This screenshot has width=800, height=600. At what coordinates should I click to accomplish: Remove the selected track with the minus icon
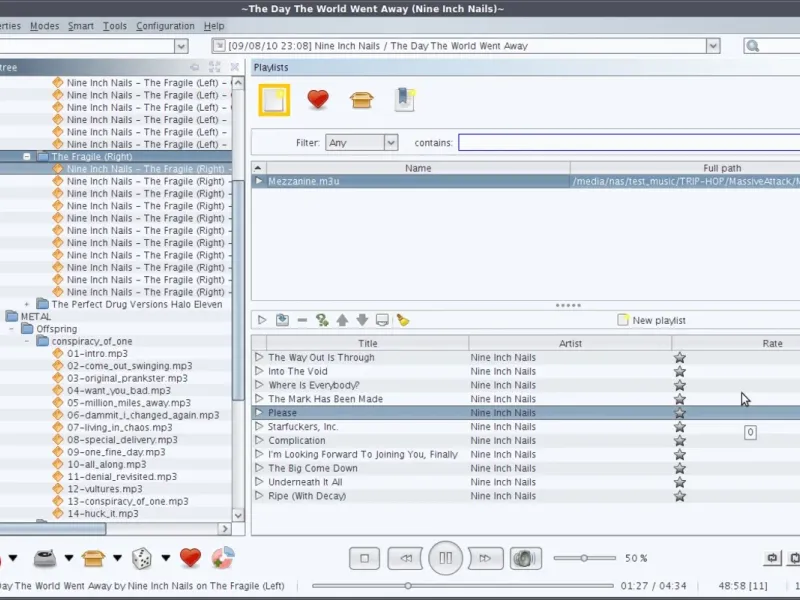point(302,320)
